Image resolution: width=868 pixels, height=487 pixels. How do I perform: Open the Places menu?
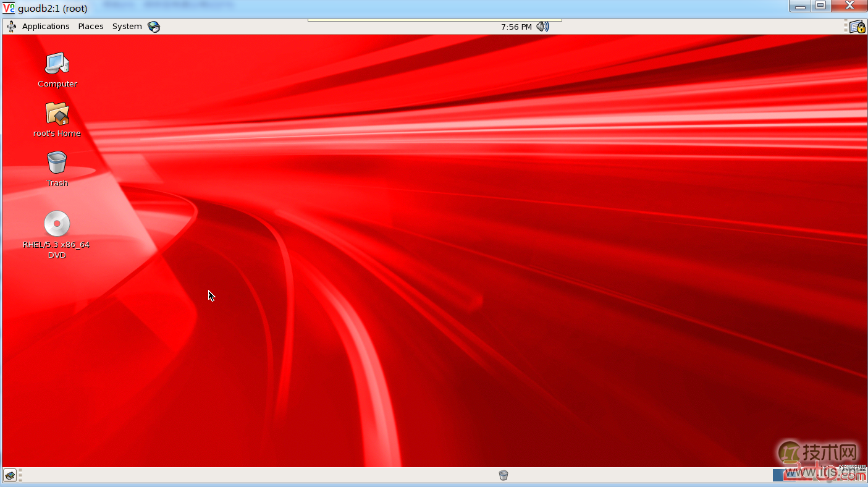(91, 27)
